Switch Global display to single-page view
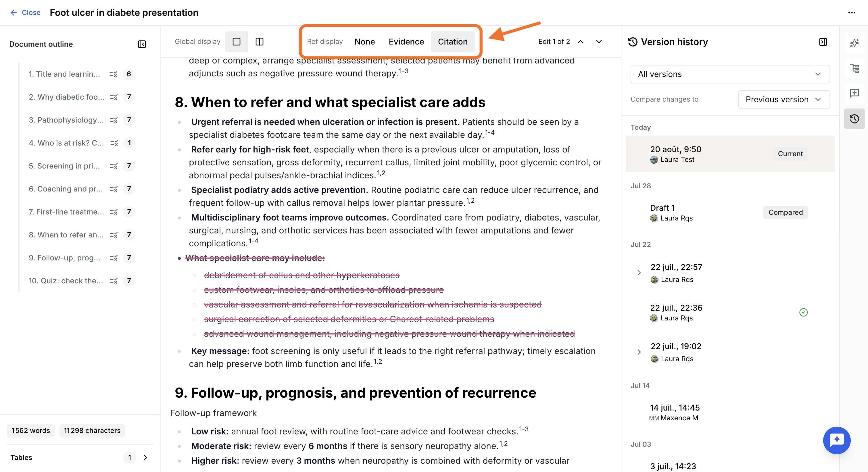The height and width of the screenshot is (472, 868). click(237, 41)
